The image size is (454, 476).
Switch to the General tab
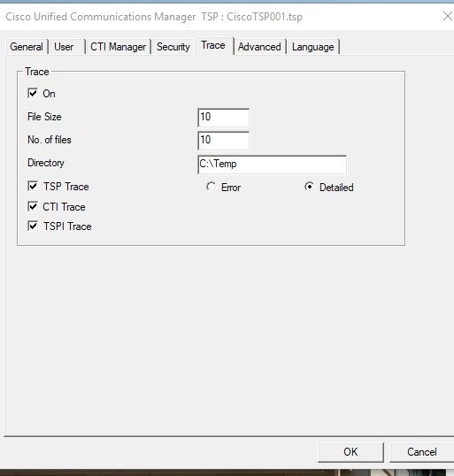pos(27,47)
